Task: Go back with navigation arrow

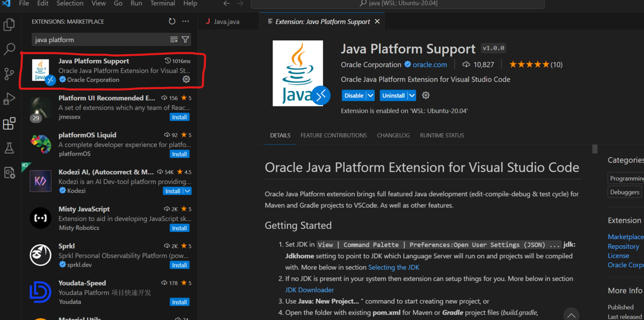Action: (x=226, y=4)
